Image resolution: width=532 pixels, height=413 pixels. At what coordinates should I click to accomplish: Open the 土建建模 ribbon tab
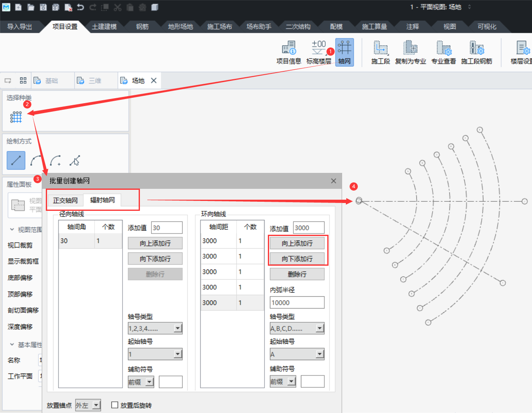(104, 26)
